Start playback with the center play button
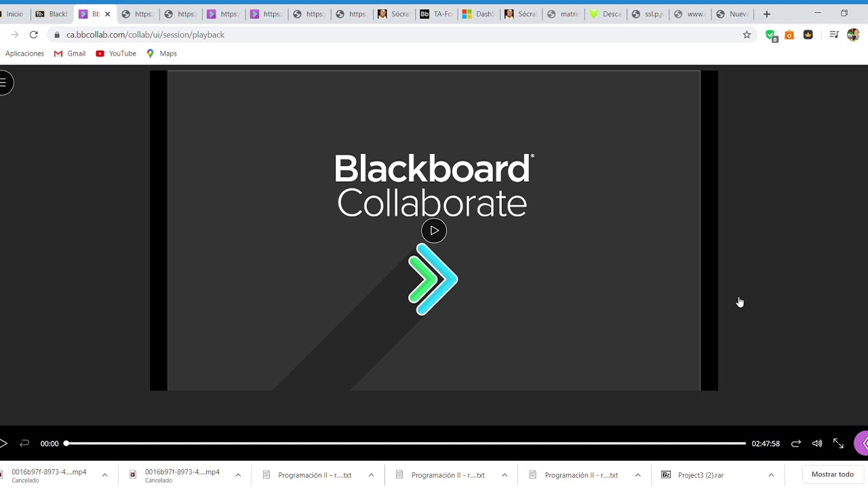The image size is (868, 488). point(434,230)
